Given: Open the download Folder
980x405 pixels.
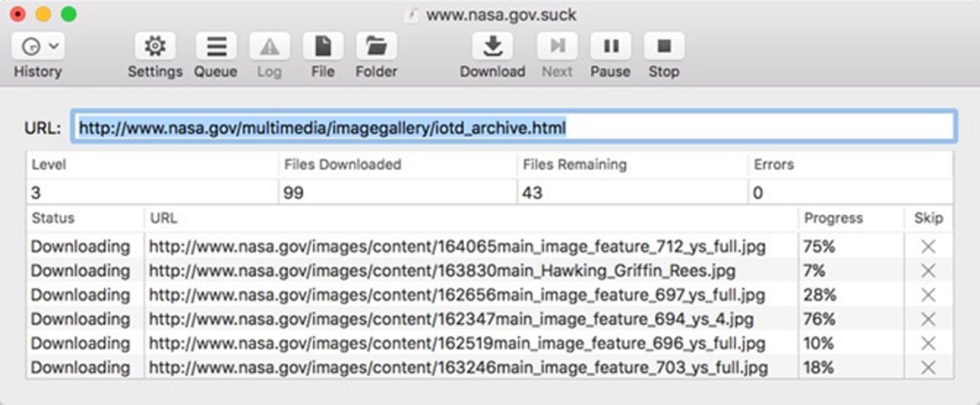Looking at the screenshot, I should (376, 47).
